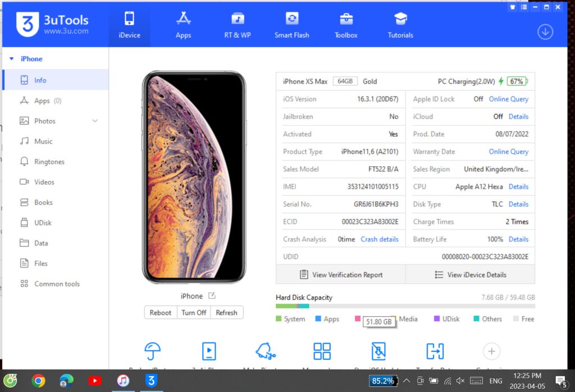The image size is (575, 392).
Task: Click the Hard Disk Capacity bar
Action: [x=405, y=306]
